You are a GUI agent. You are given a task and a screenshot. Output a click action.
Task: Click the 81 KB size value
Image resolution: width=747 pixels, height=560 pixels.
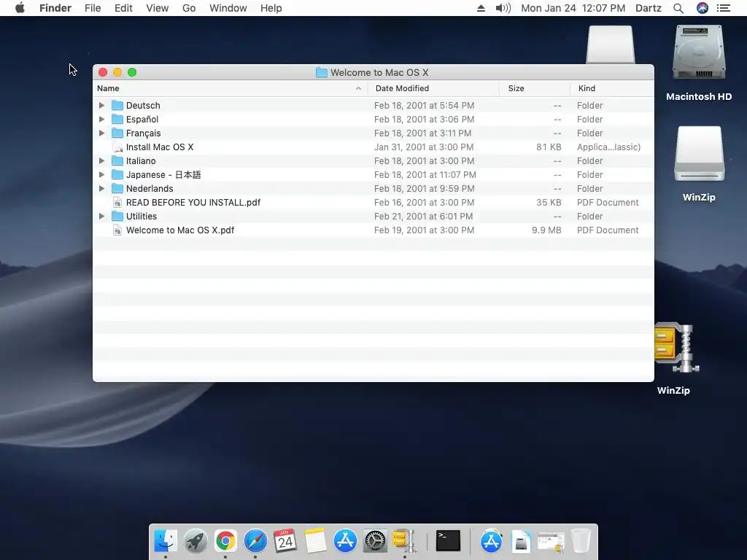549,147
